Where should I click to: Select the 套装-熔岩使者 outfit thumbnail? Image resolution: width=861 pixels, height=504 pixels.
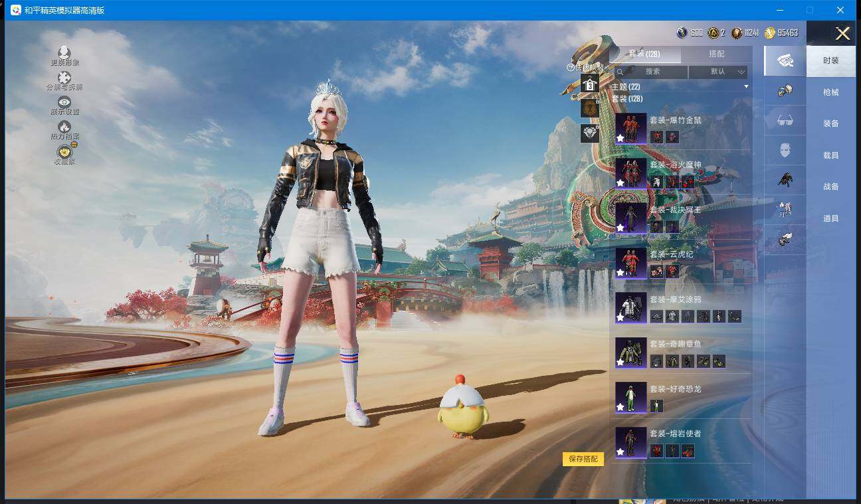point(630,442)
